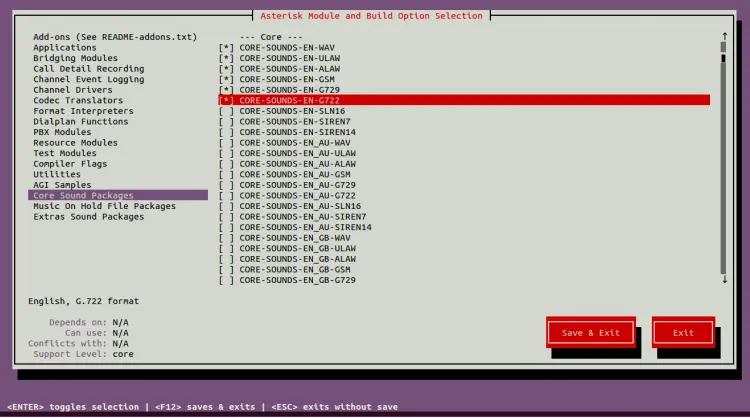Enable CORE-SOUNDS-EN-SIREN14 checkbox

click(x=226, y=132)
